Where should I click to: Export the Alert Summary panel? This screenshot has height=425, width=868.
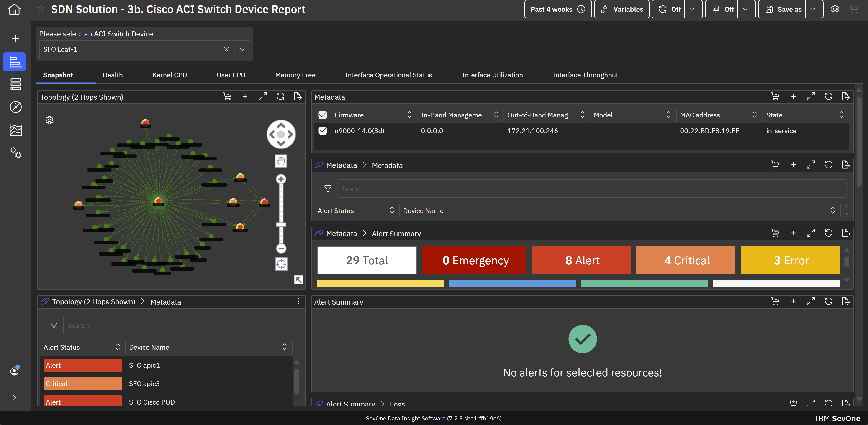[846, 301]
